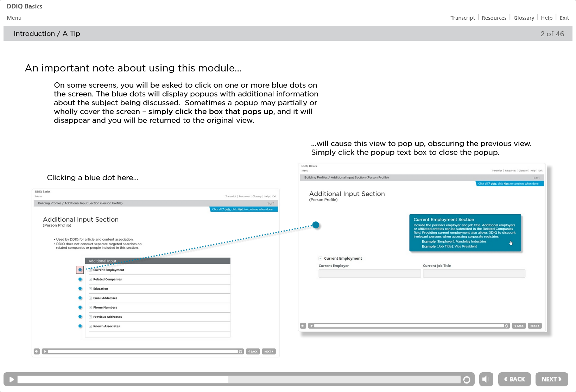
Task: Click blue dot beside Previous Addresses
Action: pos(80,317)
